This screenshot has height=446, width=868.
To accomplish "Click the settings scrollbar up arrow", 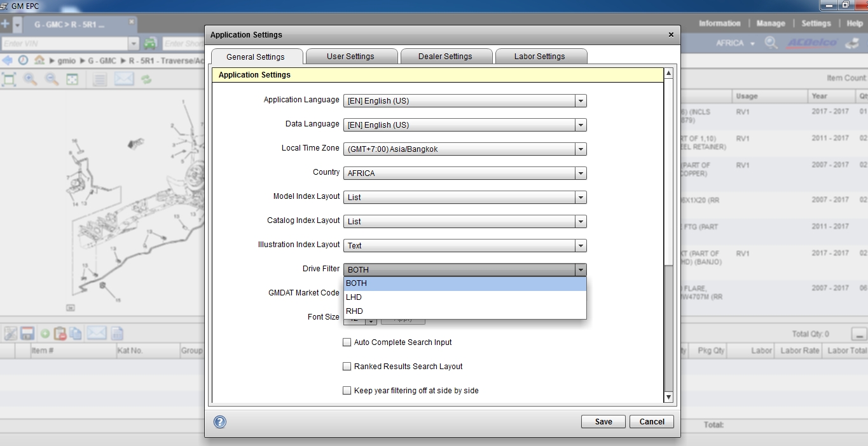I will tap(668, 74).
